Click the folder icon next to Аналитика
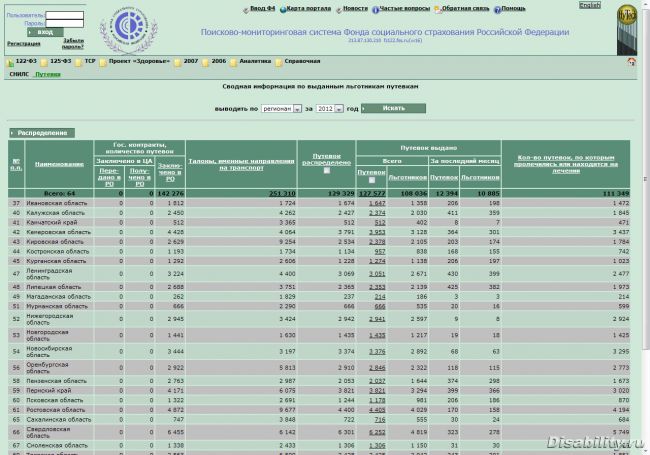The image size is (650, 455). (233, 63)
